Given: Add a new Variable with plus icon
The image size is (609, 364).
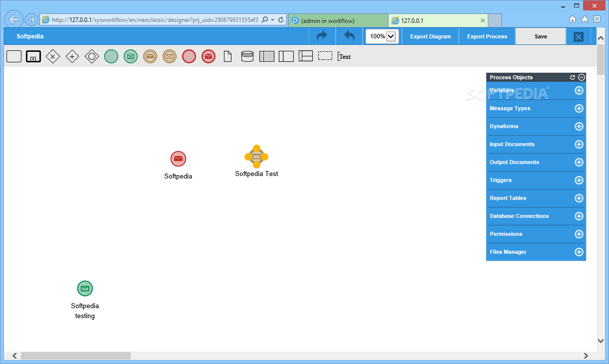Looking at the screenshot, I should [579, 90].
